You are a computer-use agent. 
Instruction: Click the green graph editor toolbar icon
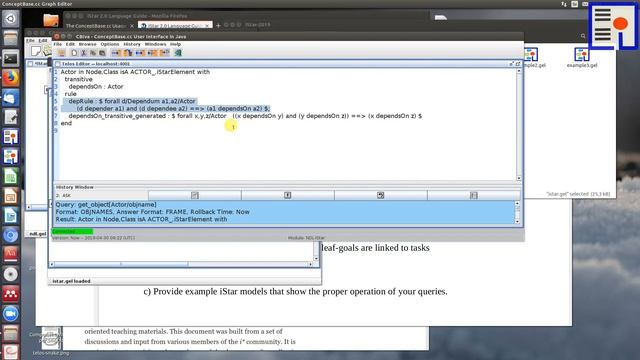[178, 53]
